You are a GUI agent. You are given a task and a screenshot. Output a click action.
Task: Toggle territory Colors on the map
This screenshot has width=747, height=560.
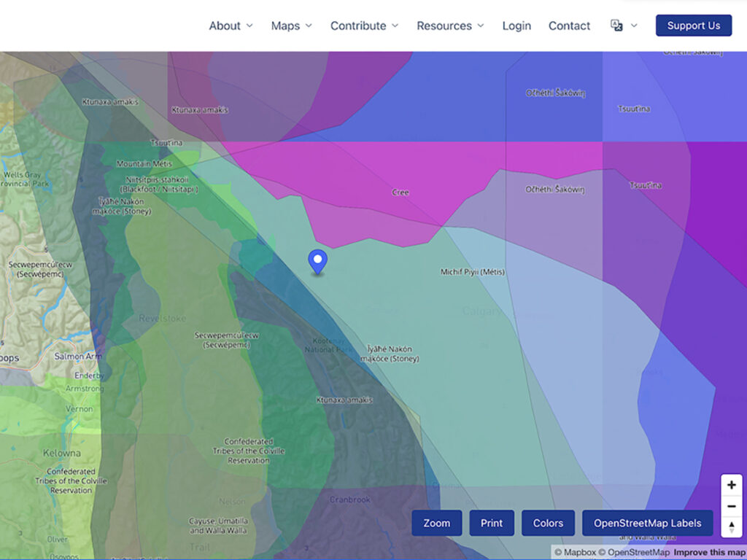(548, 523)
